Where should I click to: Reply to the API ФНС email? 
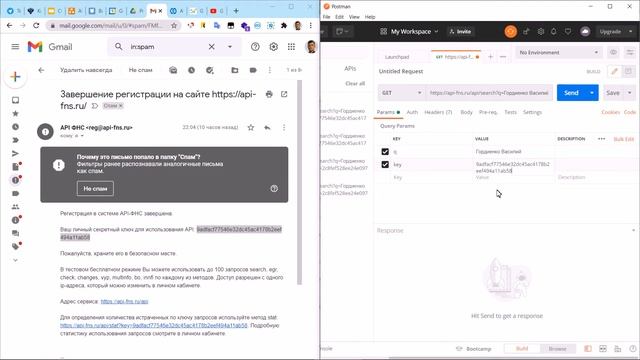(267, 128)
